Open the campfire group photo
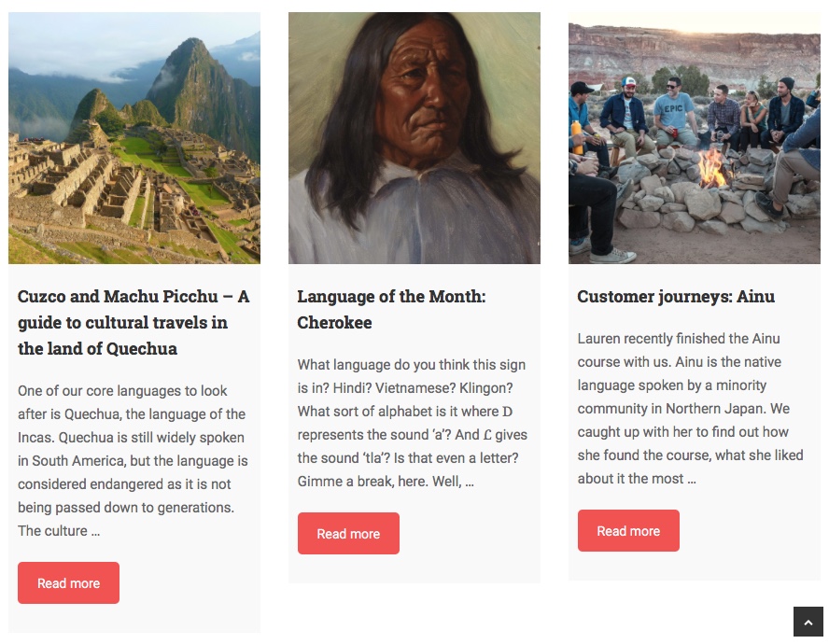 [x=695, y=138]
